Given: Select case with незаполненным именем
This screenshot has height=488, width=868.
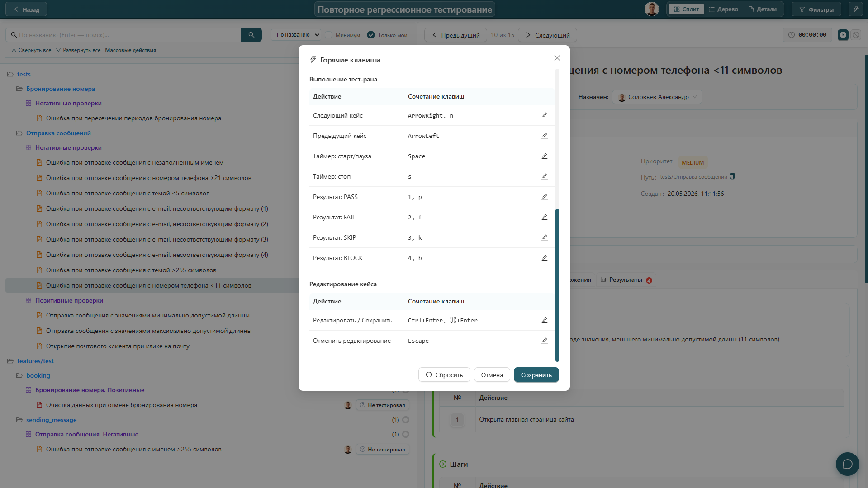Looking at the screenshot, I should click(x=135, y=163).
